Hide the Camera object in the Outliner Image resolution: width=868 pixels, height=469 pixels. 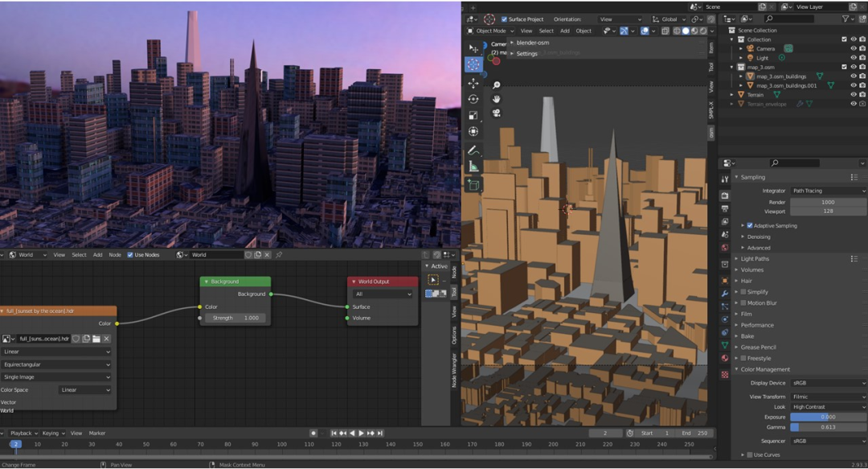[854, 48]
